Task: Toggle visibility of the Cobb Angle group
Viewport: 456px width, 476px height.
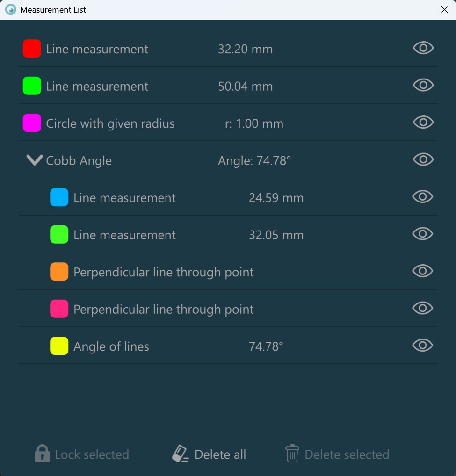Action: point(423,159)
